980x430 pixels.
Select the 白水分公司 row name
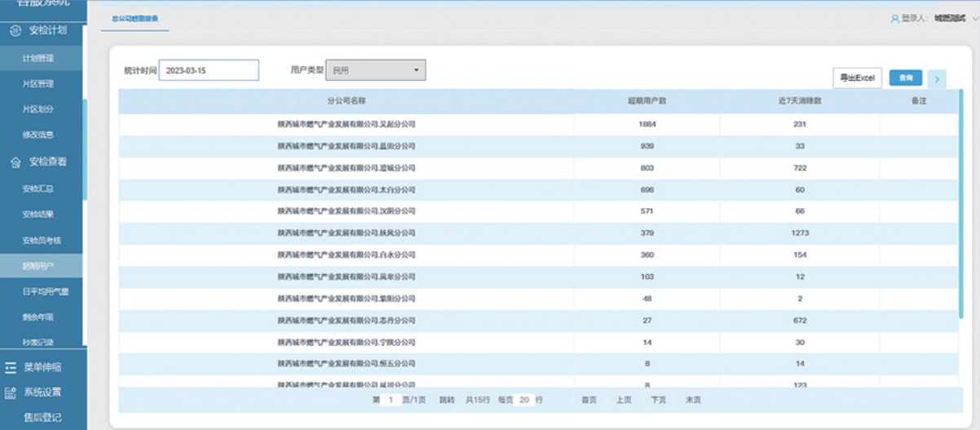click(347, 255)
